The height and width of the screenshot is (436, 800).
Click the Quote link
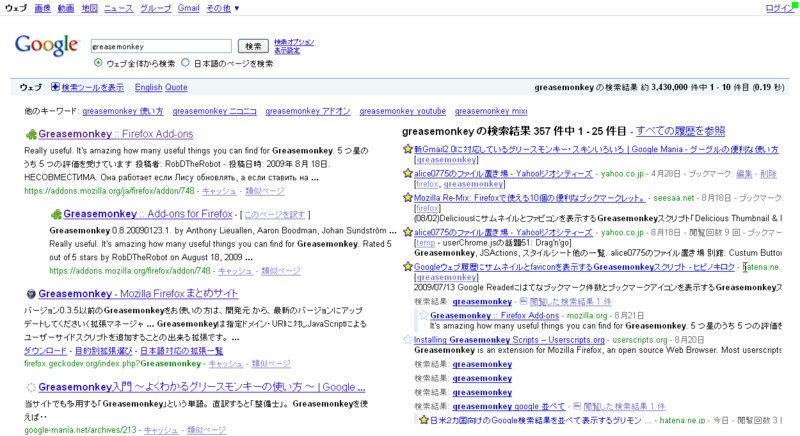[x=176, y=87]
